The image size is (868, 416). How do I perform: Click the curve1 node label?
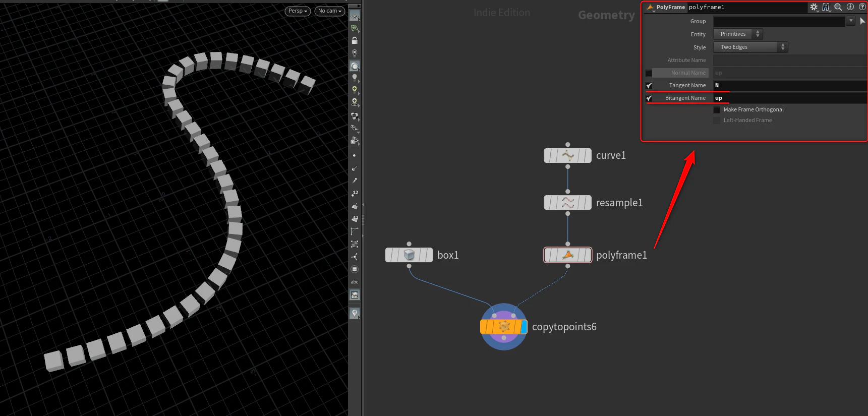[611, 155]
